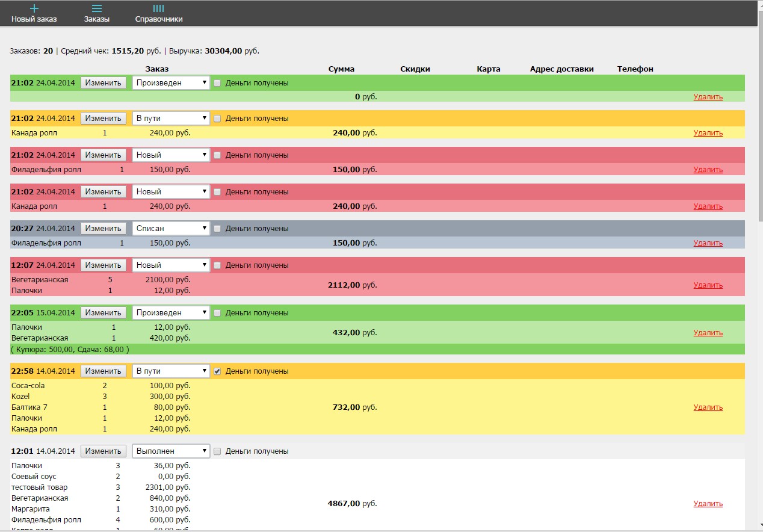Viewport: 763px width, 532px height.
Task: Open Произведен dropdown on the 0 руб. order
Action: (x=171, y=83)
